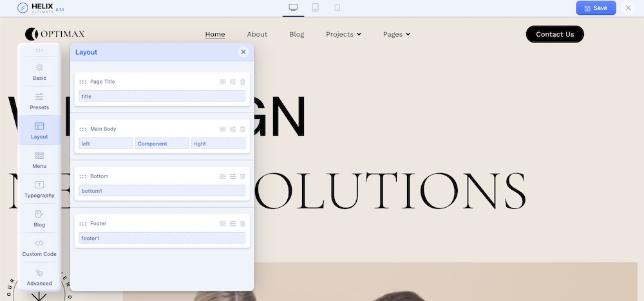The image size is (644, 301).
Task: Open column grid options for Bottom
Action: coord(223,176)
